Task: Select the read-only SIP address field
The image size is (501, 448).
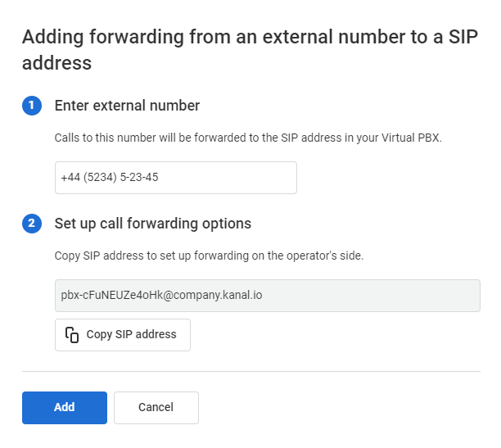Action: click(x=268, y=296)
